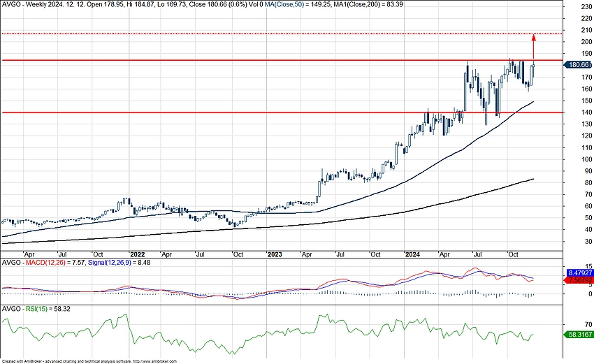
Task: Select the solid red resistance line near 184
Action: click(x=282, y=60)
